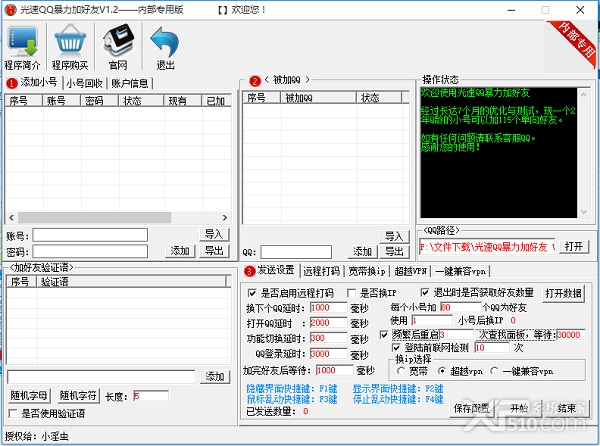Image resolution: width=600 pixels, height=446 pixels.
Task: Toggle 是否启用远程打码 checkbox
Action: pos(252,293)
